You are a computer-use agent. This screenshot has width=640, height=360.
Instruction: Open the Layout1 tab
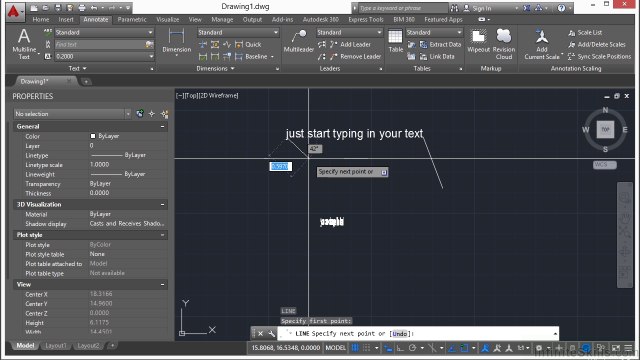coord(56,346)
